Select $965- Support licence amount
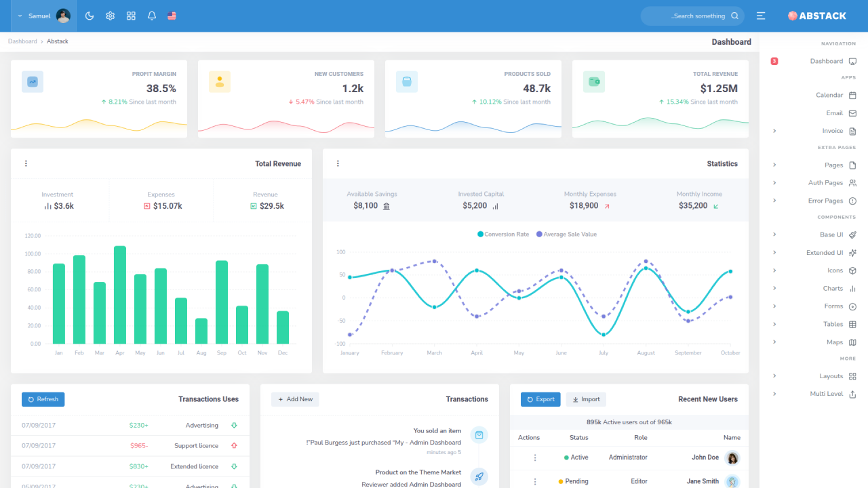Screen dimensions: 868x488 tap(138, 446)
